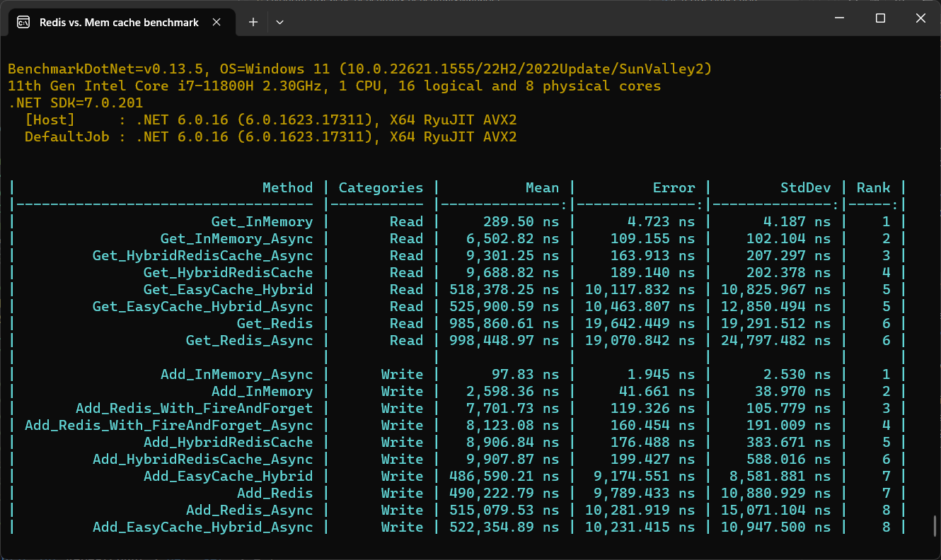Click the 'BenchmarkDotNet=v0.13.5' header line

click(359, 69)
